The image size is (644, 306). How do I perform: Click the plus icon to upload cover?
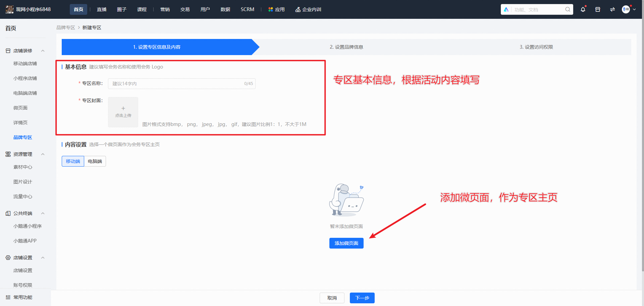(x=123, y=108)
